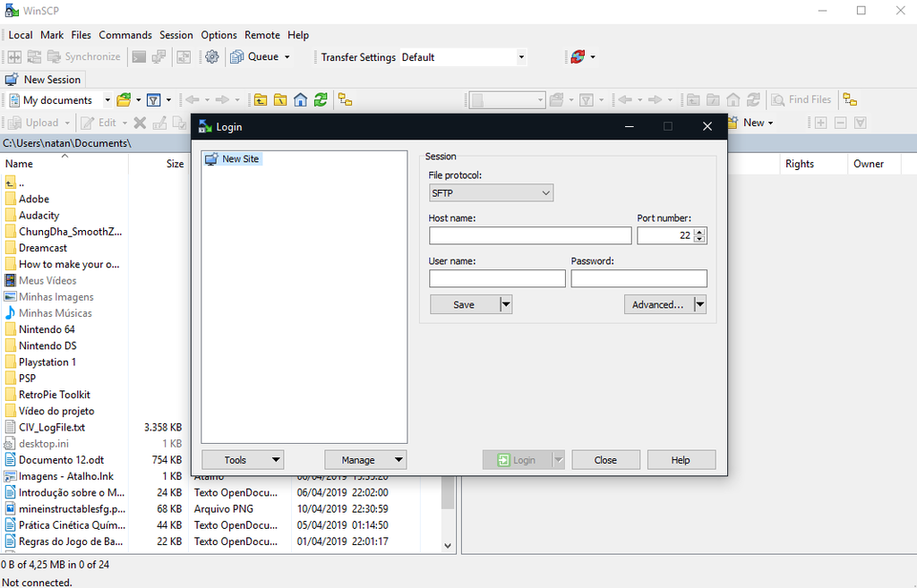This screenshot has height=588, width=917.
Task: Select New Site in the Login dialog
Action: click(233, 159)
